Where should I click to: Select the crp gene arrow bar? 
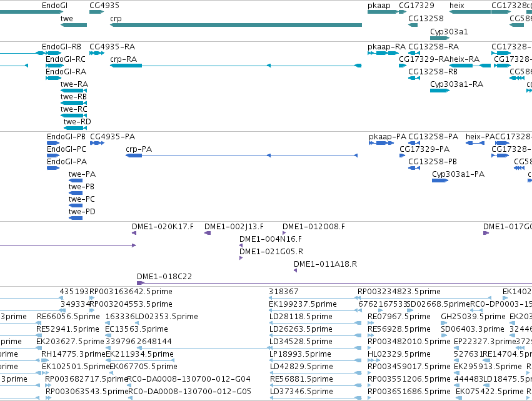(x=236, y=25)
